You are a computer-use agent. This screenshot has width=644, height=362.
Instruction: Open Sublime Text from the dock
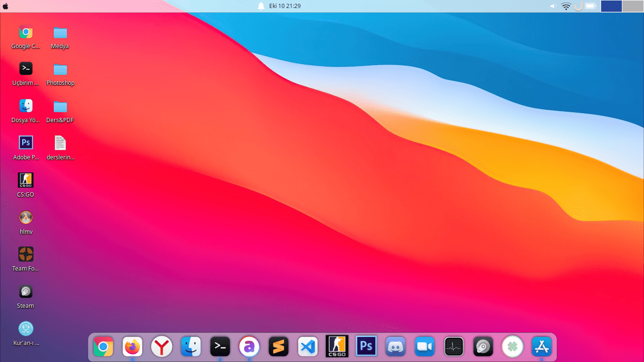(x=279, y=346)
